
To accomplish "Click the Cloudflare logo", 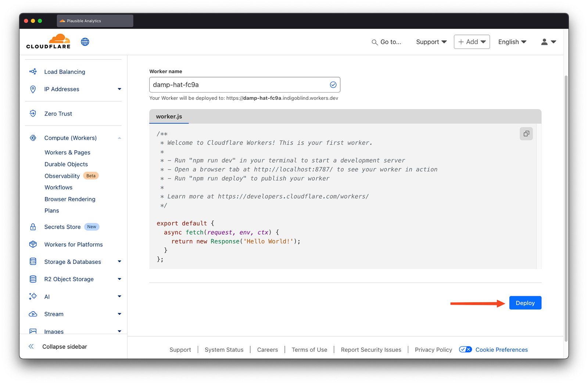I will (x=48, y=41).
